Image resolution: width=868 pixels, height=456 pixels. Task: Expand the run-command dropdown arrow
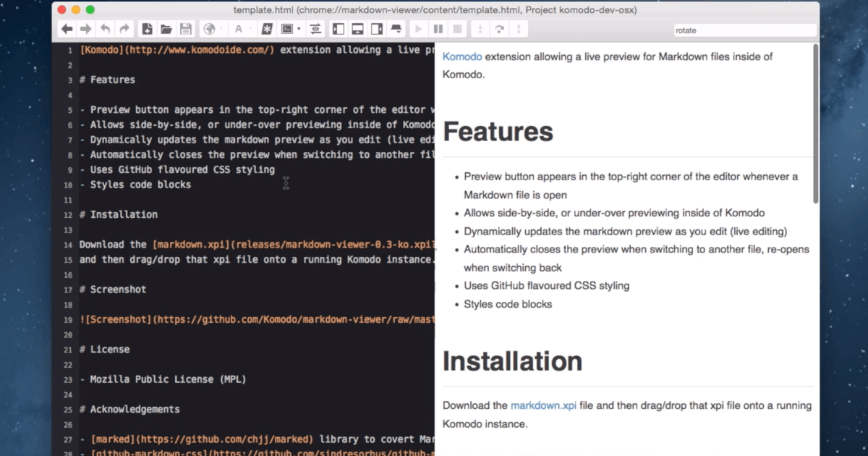(x=299, y=30)
